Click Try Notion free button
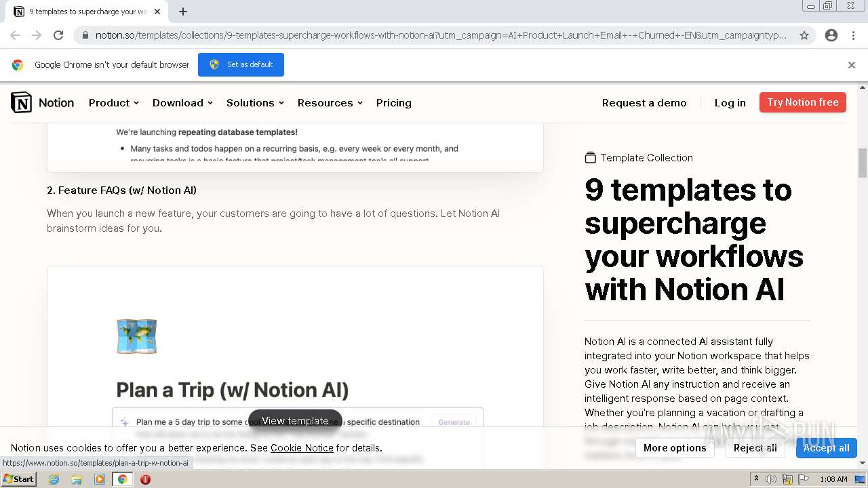This screenshot has height=488, width=868. pyautogui.click(x=803, y=102)
